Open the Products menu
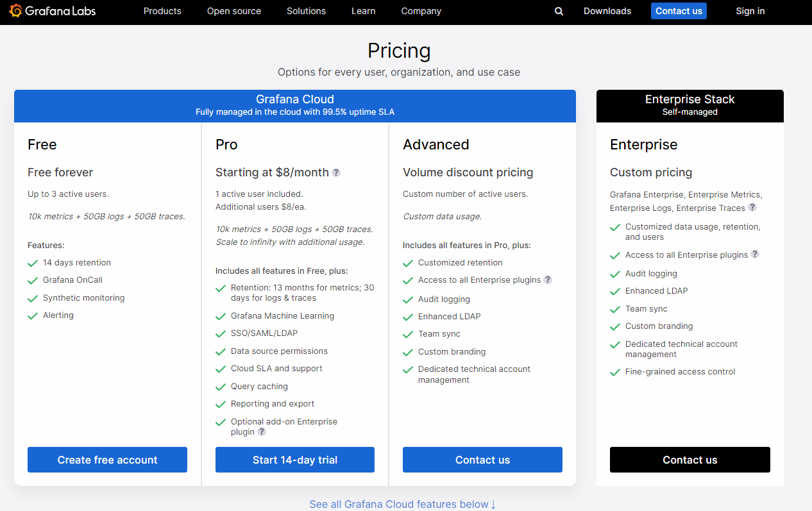 (162, 11)
